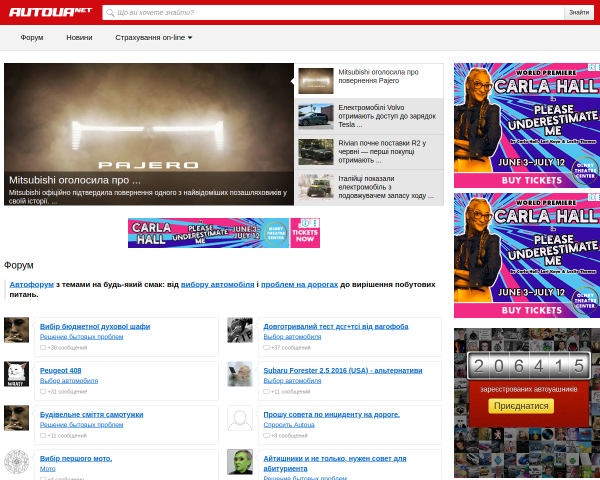Click the Subaru Forester thread avatar

tap(240, 374)
